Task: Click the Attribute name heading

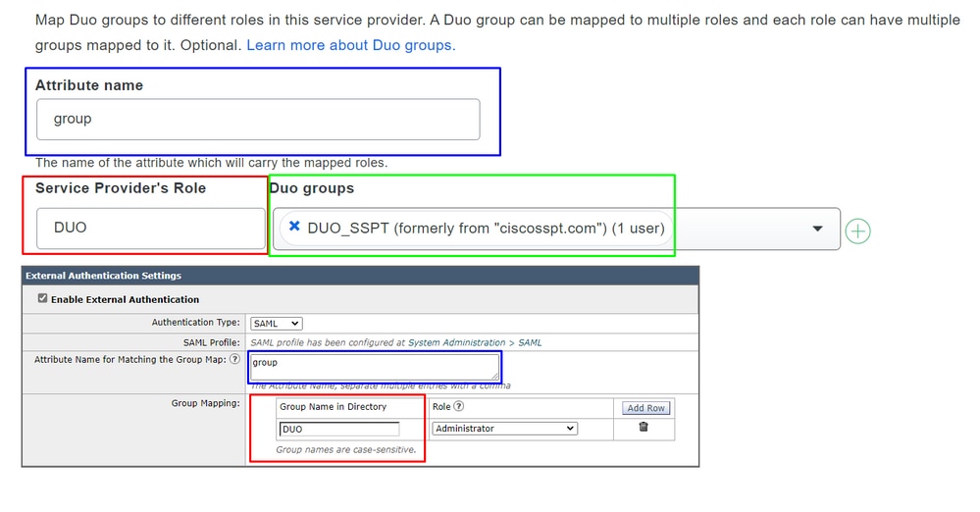Action: (88, 85)
